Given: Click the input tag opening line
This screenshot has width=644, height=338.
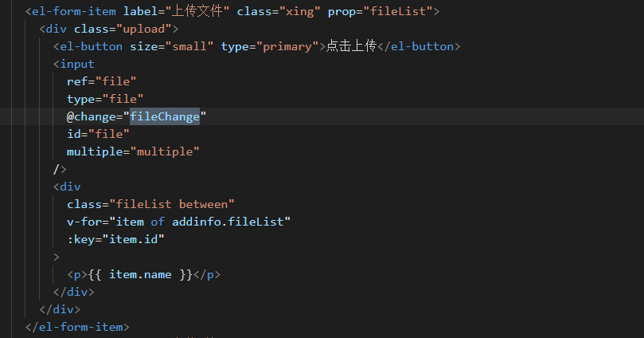Looking at the screenshot, I should coord(74,64).
